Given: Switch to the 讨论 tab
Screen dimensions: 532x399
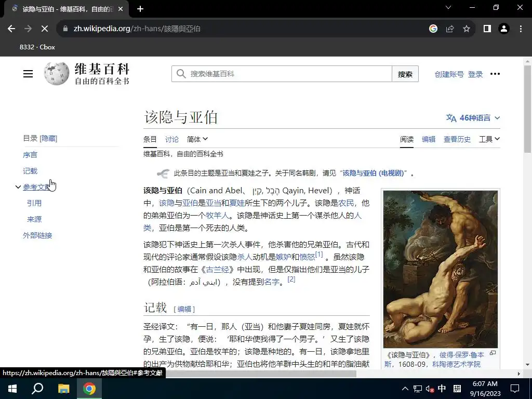Looking at the screenshot, I should (171, 139).
